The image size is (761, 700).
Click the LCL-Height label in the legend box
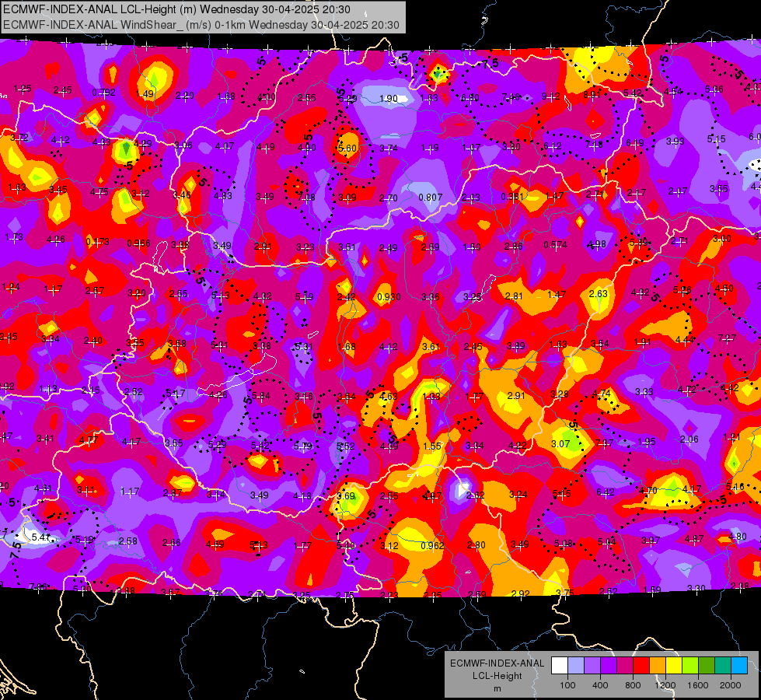point(497,676)
